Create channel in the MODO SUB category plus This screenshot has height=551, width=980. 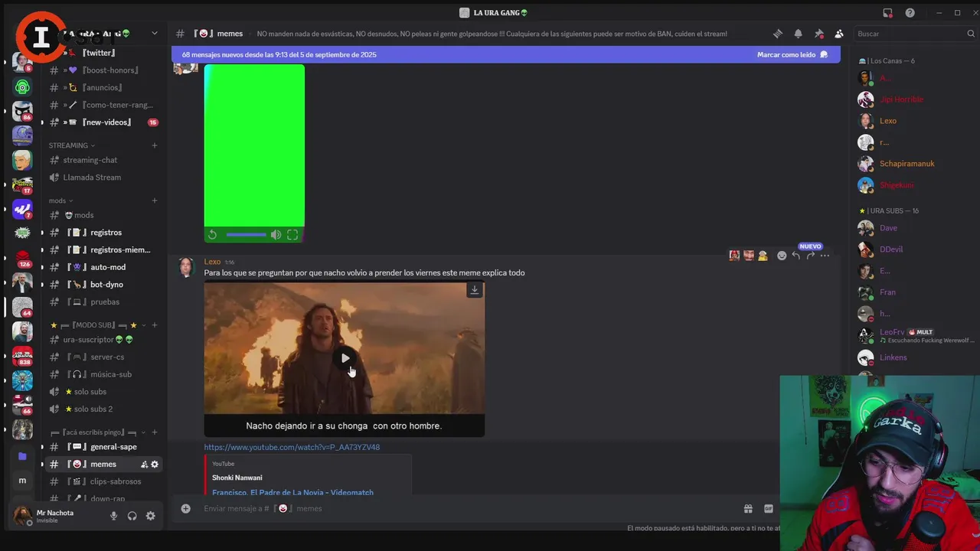click(155, 325)
